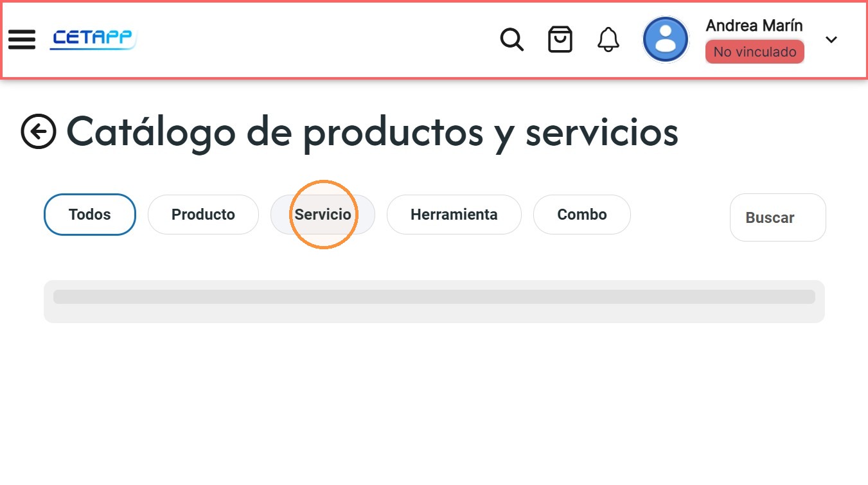Select the Todos filter tab
Viewport: 868px width, 485px height.
[90, 215]
